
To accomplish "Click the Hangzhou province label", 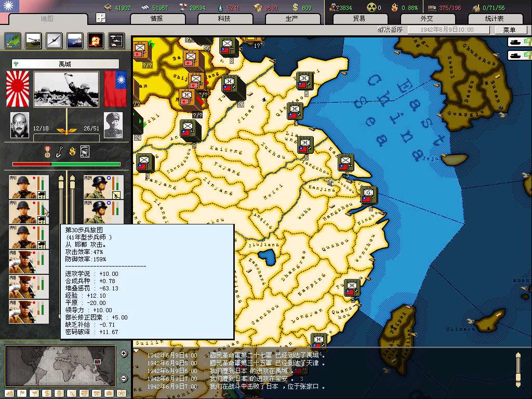I will pos(338,211).
